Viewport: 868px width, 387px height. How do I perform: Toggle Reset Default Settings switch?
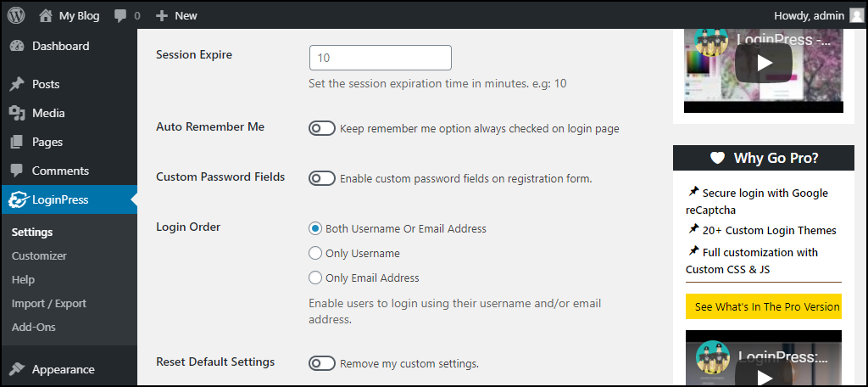click(x=322, y=364)
